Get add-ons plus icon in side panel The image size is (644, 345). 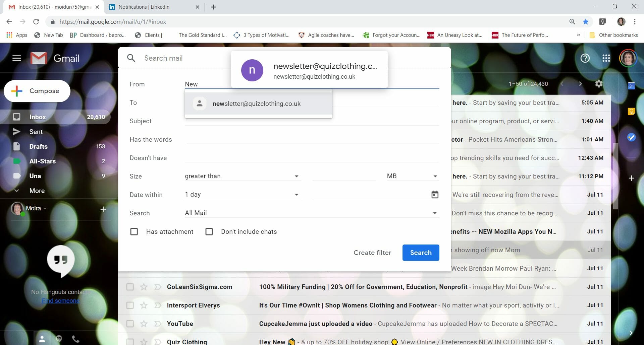(631, 178)
